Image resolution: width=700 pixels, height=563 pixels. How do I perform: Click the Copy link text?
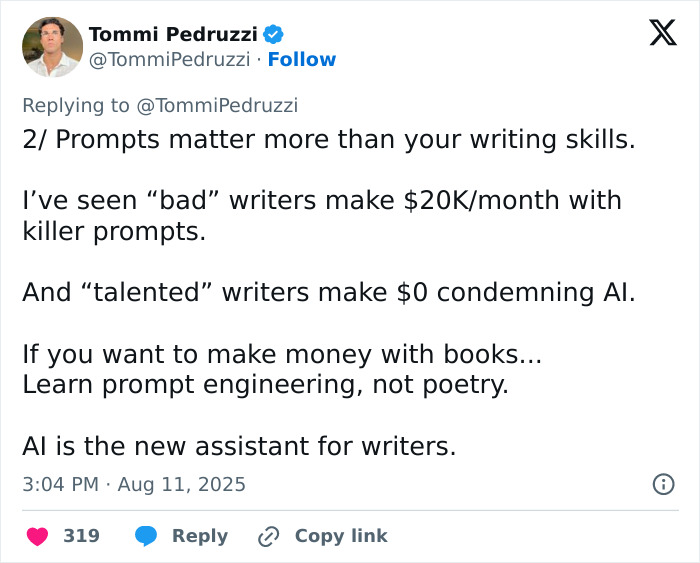click(x=340, y=536)
